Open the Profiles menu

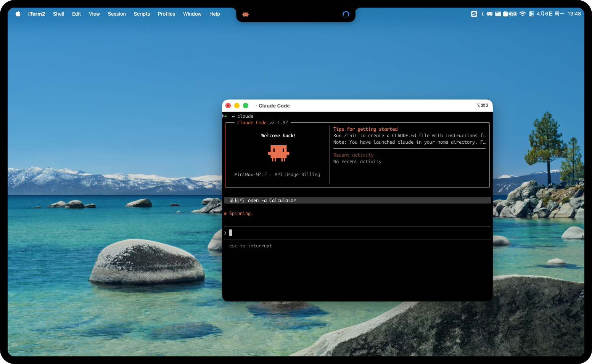click(x=166, y=14)
